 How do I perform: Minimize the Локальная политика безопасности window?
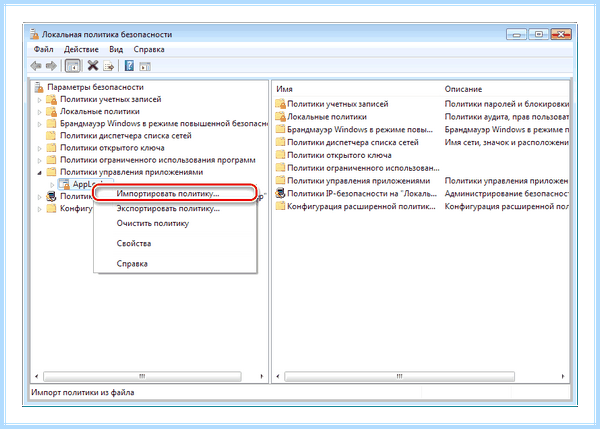tap(516, 34)
